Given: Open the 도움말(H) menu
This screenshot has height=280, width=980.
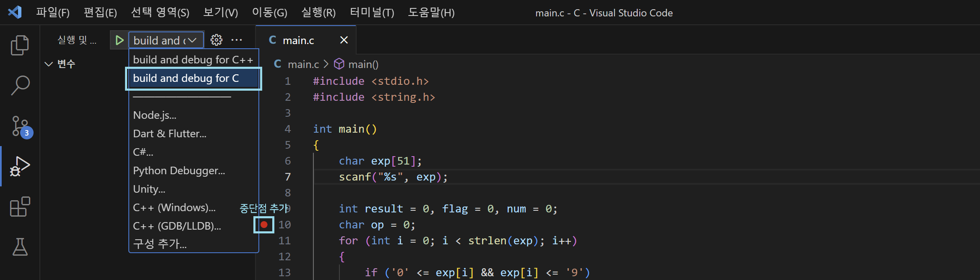Looking at the screenshot, I should [431, 13].
